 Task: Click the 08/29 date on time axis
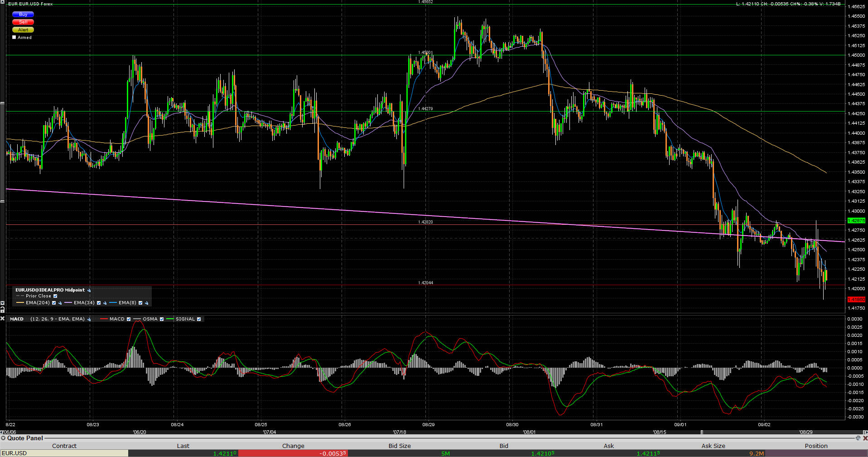click(x=429, y=425)
